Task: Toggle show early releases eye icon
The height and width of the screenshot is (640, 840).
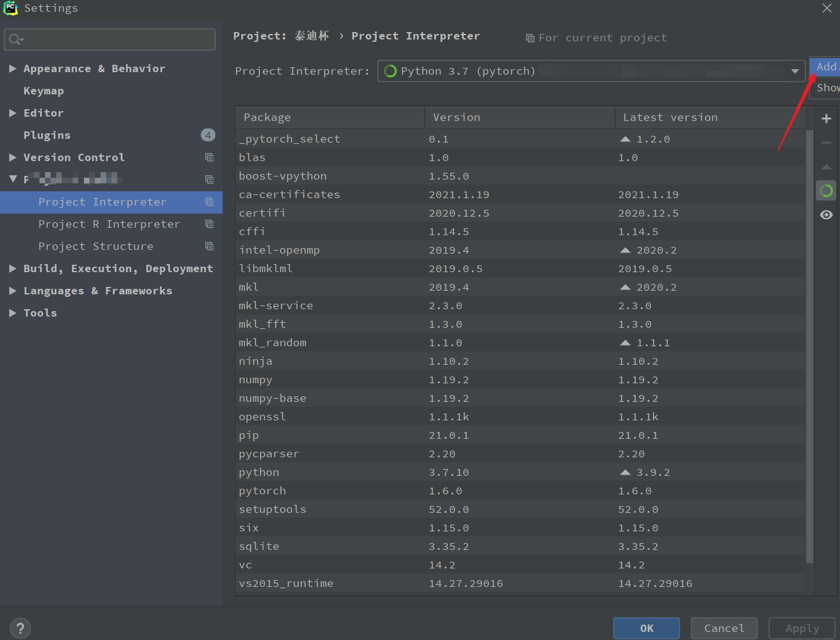Action: point(826,215)
